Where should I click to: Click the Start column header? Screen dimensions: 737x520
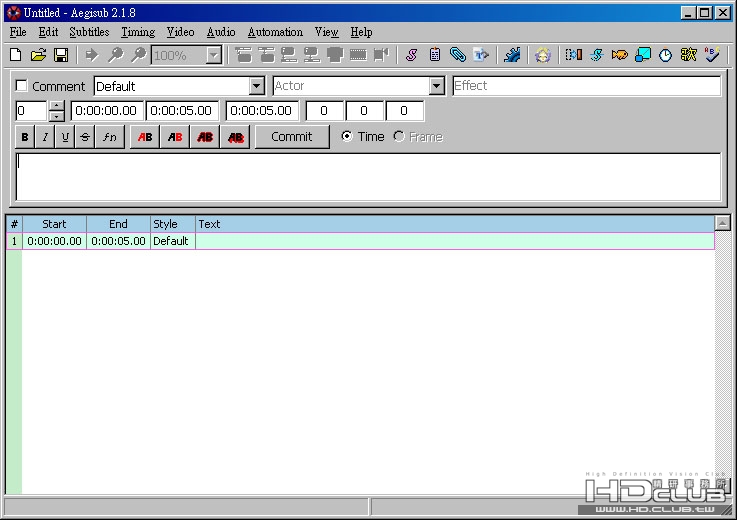55,224
